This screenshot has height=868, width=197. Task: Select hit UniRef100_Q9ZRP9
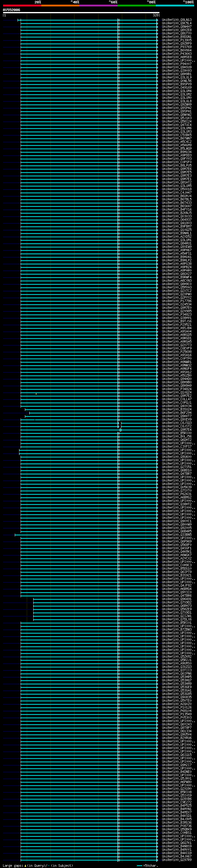pyautogui.click(x=177, y=43)
